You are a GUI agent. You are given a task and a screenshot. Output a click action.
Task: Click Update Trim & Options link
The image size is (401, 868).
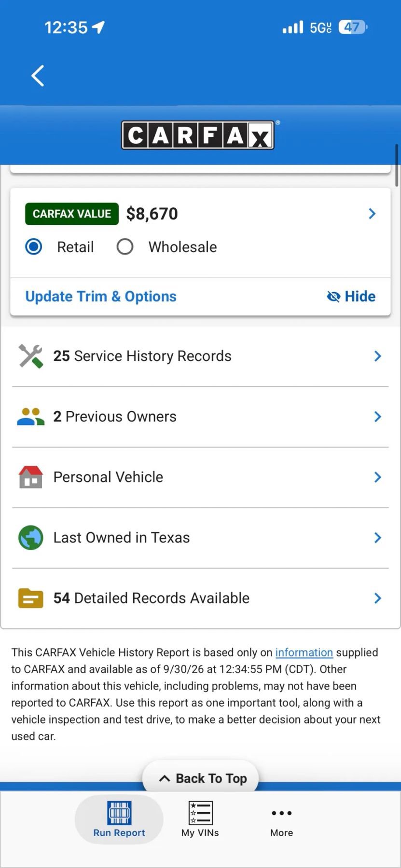[x=101, y=296]
